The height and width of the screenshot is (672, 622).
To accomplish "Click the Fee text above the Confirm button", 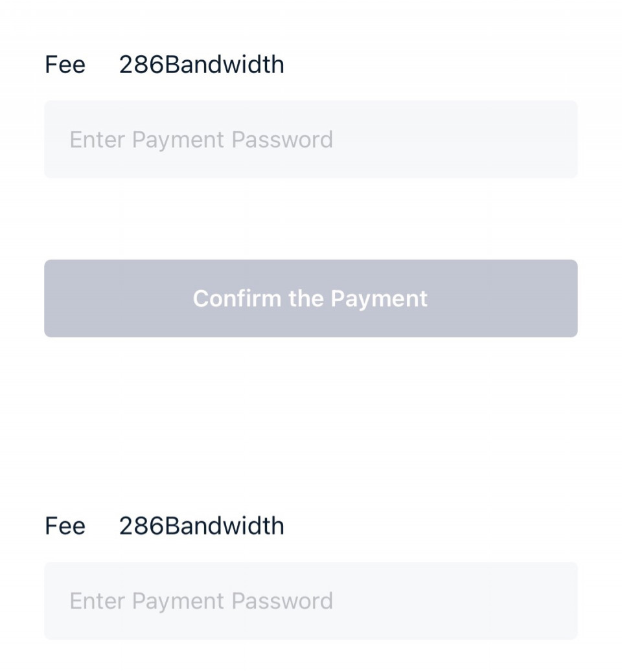I will [65, 65].
